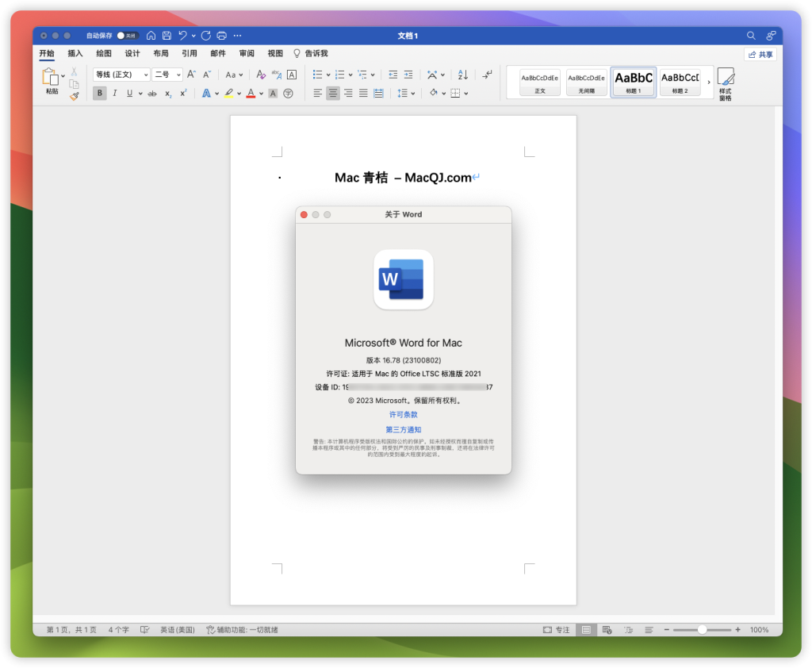Image resolution: width=812 pixels, height=668 pixels.
Task: Select the Heading 1 (标题 1) style thumbnail
Action: (634, 81)
